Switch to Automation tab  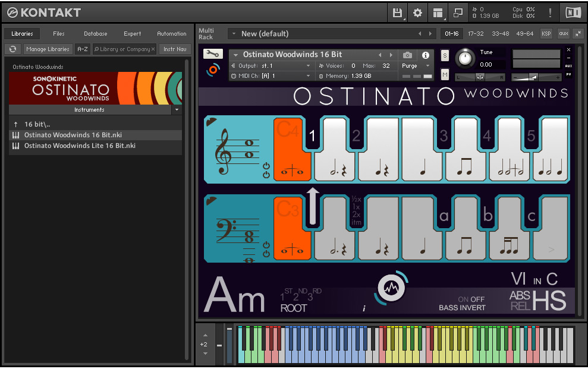pos(172,34)
